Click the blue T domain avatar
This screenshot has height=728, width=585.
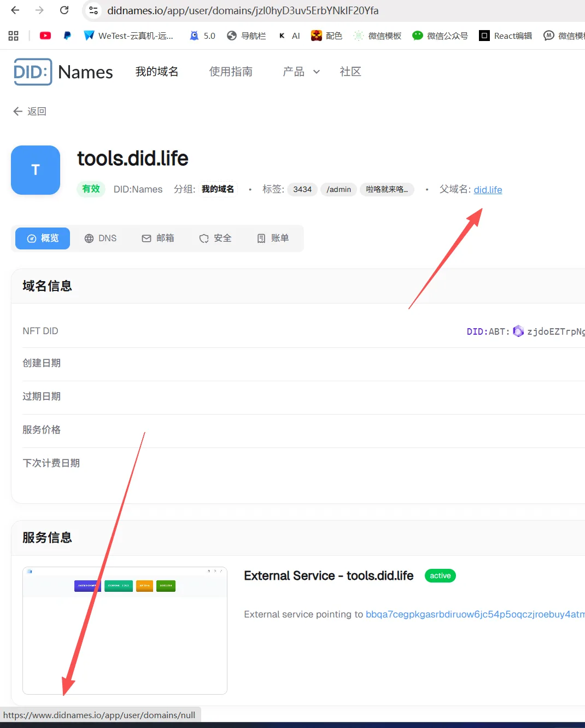tap(36, 170)
